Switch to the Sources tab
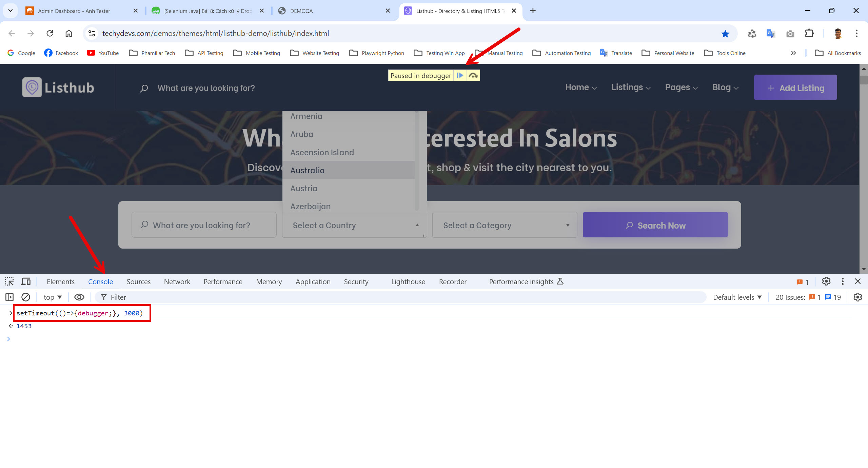Viewport: 868px width, 468px height. click(138, 281)
